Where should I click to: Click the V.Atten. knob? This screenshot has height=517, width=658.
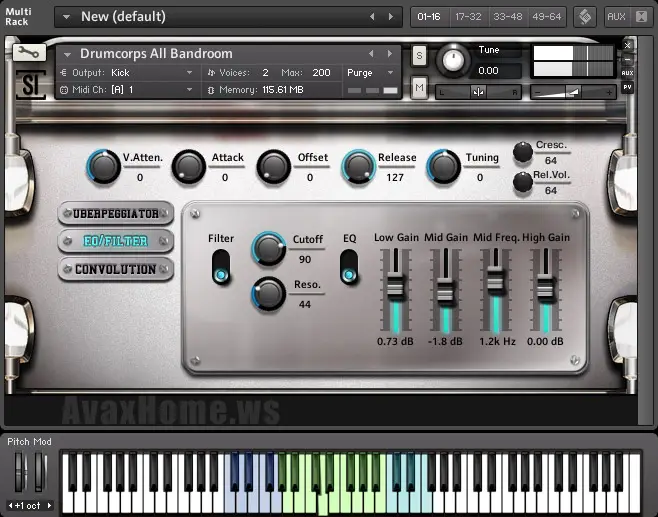pos(103,166)
